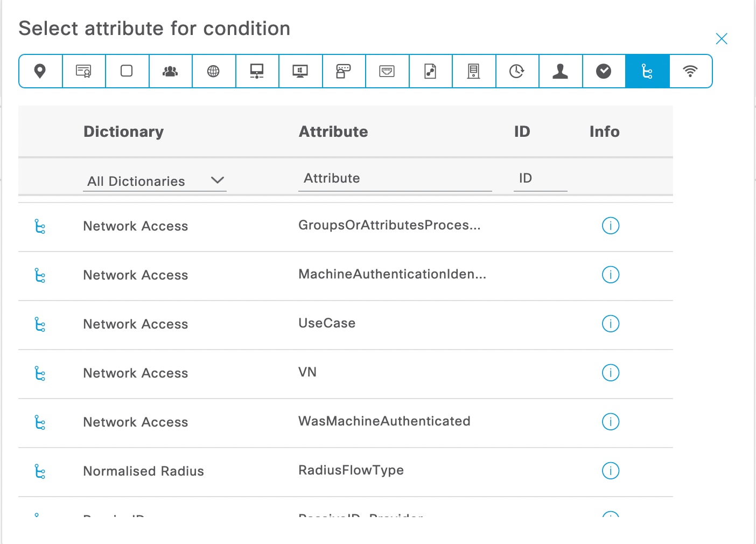756x544 pixels.
Task: Select the identity groups filter icon
Action: click(170, 71)
